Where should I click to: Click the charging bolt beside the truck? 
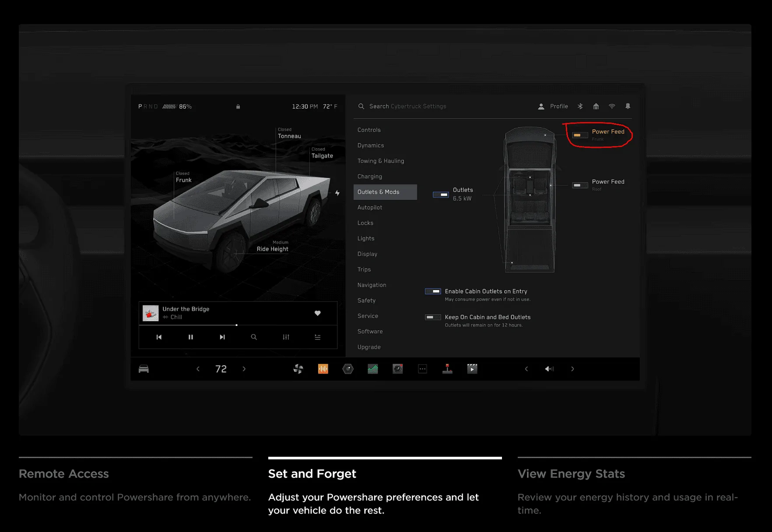337,192
